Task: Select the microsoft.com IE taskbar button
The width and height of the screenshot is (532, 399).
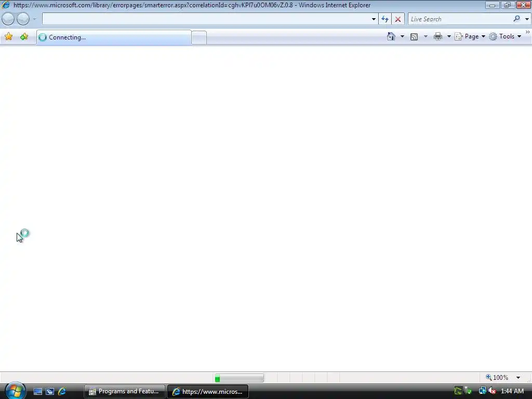Action: 208,392
